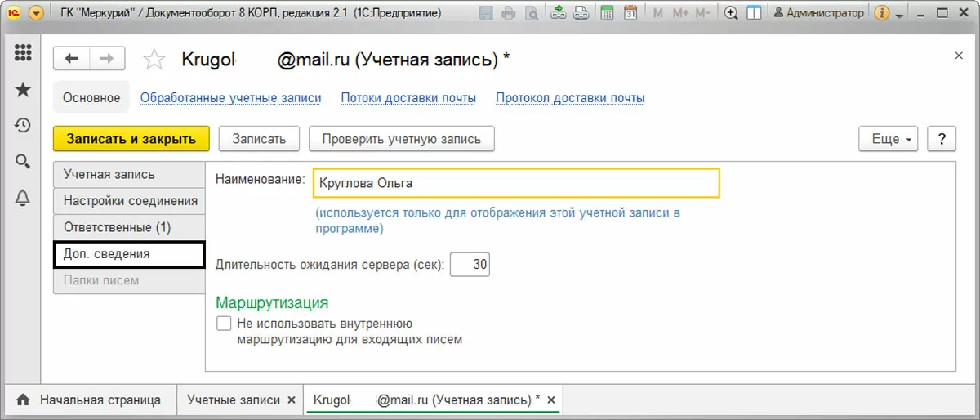Click the Записать button
The image size is (980, 420).
click(259, 138)
